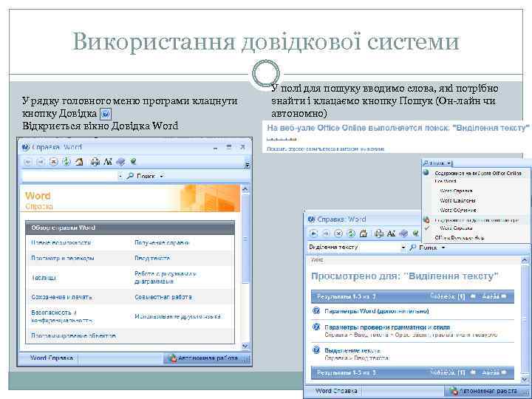
Task: Open 'Сохранение и печать' help link
Action: click(61, 297)
